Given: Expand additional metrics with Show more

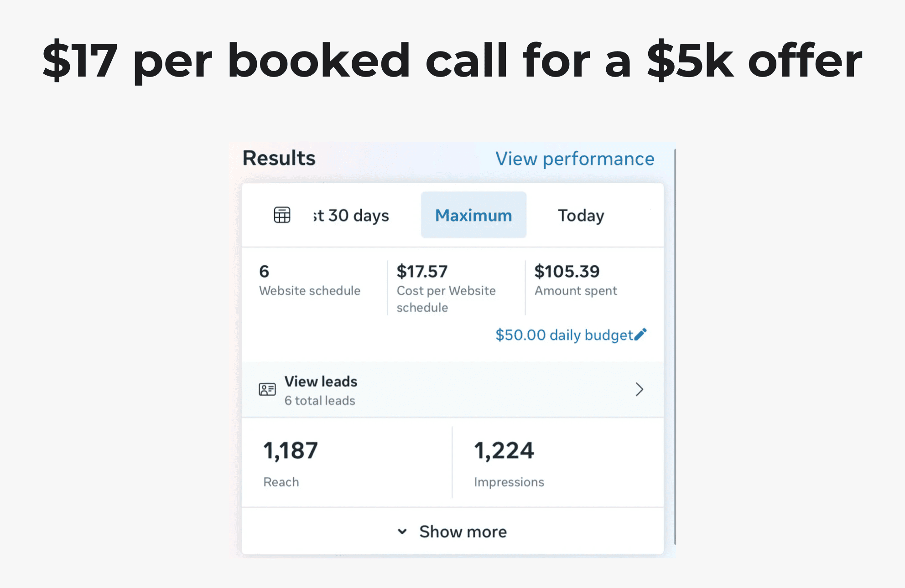Looking at the screenshot, I should pyautogui.click(x=463, y=531).
